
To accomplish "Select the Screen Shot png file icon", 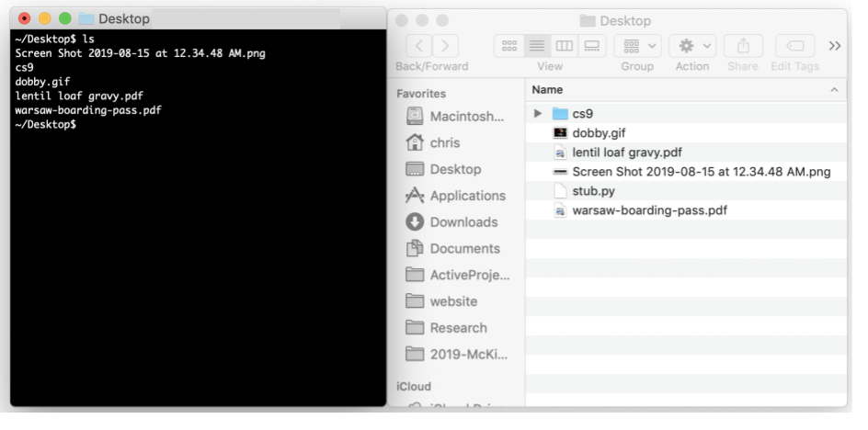I will coord(560,172).
